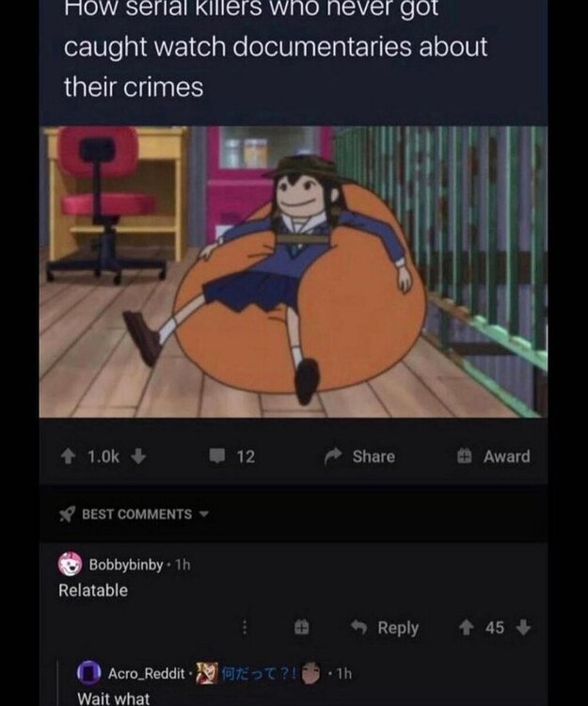
Task: Open the bean bag meme image
Action: (x=294, y=272)
